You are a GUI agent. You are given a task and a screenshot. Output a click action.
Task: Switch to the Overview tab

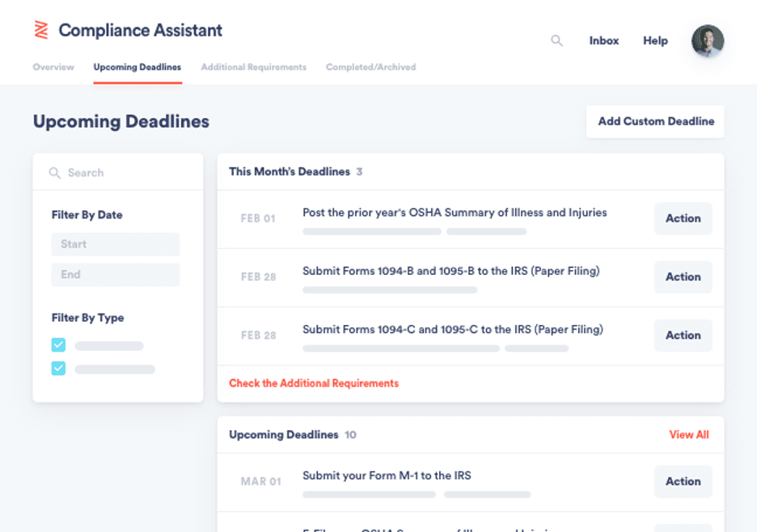[x=53, y=67]
